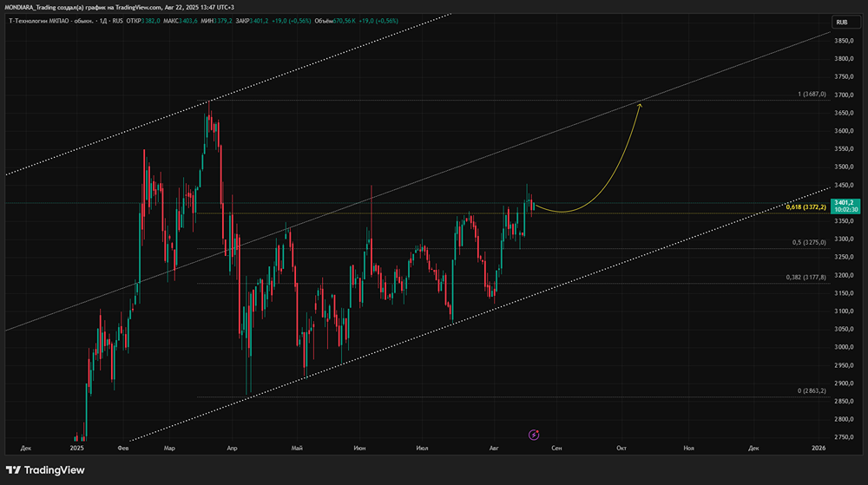The width and height of the screenshot is (868, 485).
Task: Click the green current price tag 3401,2
Action: [845, 206]
